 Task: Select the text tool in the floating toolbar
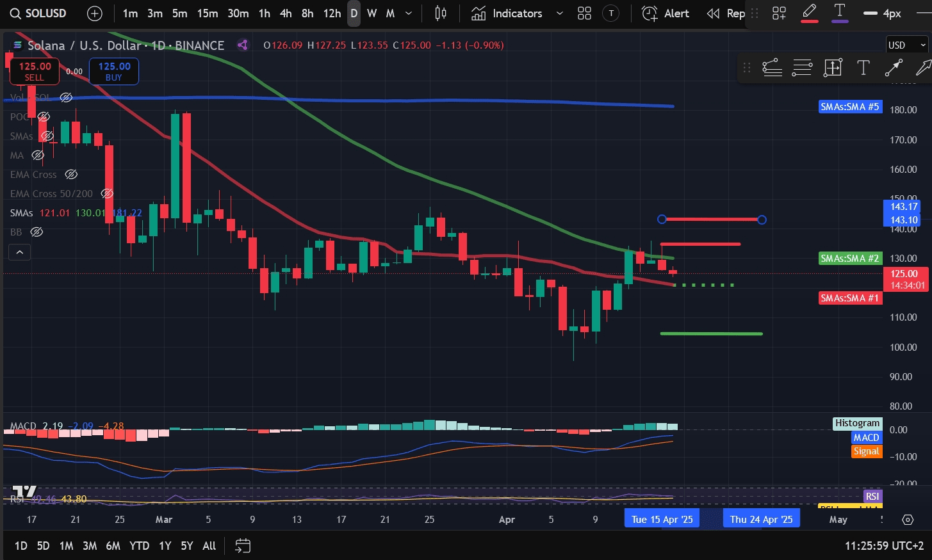[863, 68]
